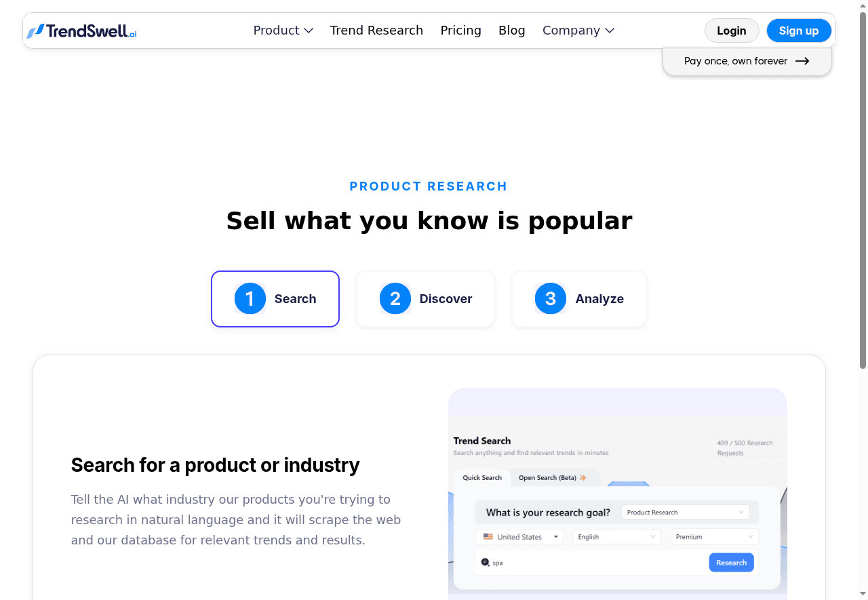The image size is (868, 600).
Task: Click the Login button
Action: (x=731, y=31)
